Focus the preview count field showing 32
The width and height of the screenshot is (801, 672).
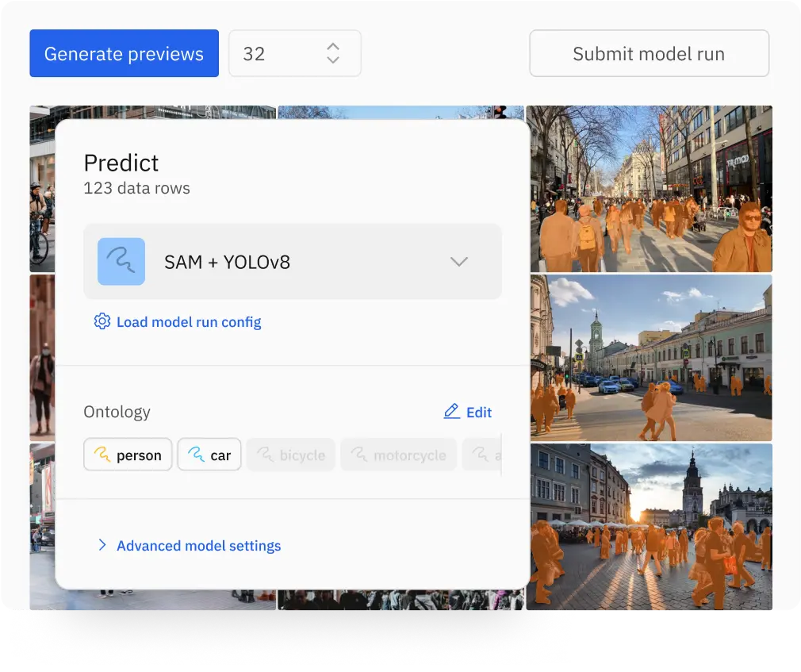[295, 53]
